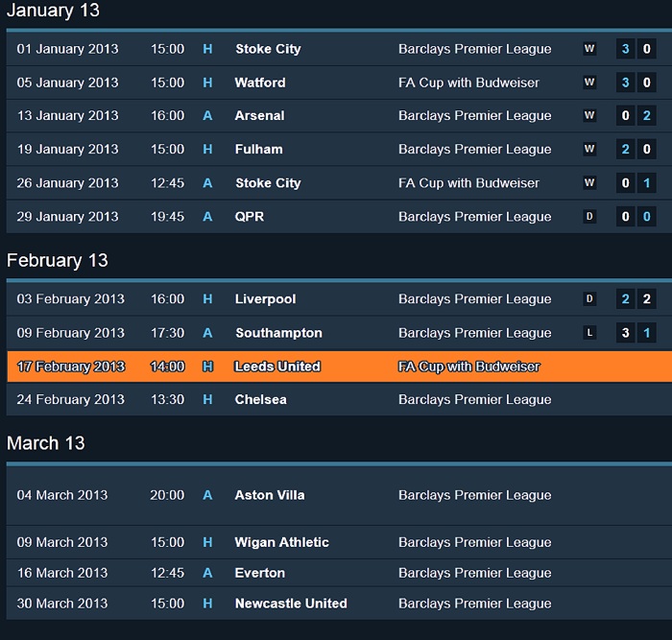Screen dimensions: 672x640
Task: Click the 12:45 kickoff time in Everton row
Action: point(168,573)
